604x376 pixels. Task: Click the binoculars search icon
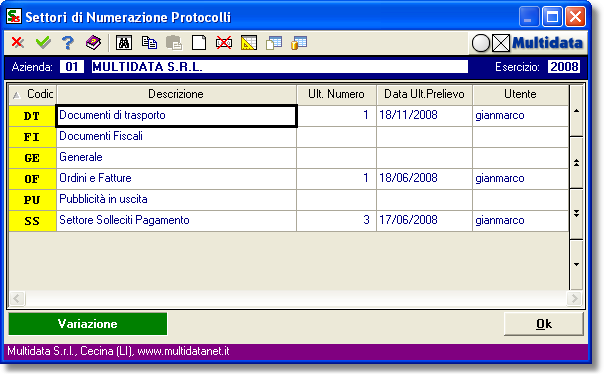tap(124, 43)
